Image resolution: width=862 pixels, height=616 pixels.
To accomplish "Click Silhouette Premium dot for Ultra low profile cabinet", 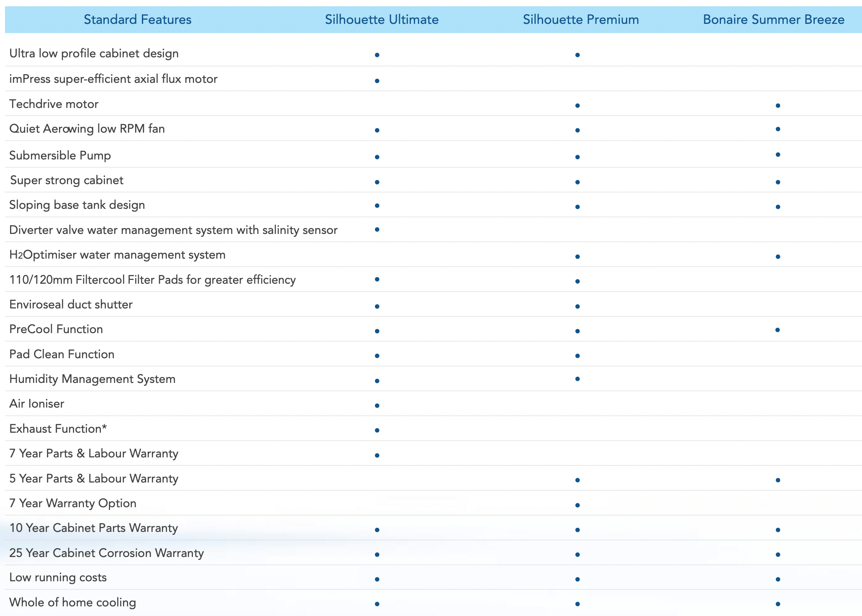I will click(577, 55).
